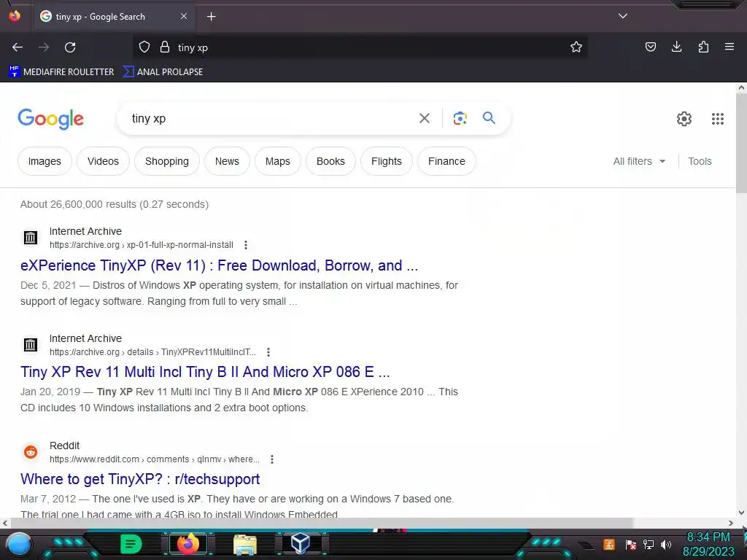Open the 'Where to get TinyXP?' Reddit result
747x560 pixels.
[x=140, y=479]
